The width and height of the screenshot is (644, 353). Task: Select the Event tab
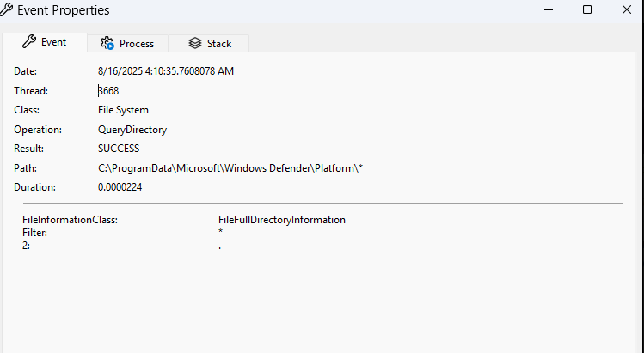(x=46, y=42)
